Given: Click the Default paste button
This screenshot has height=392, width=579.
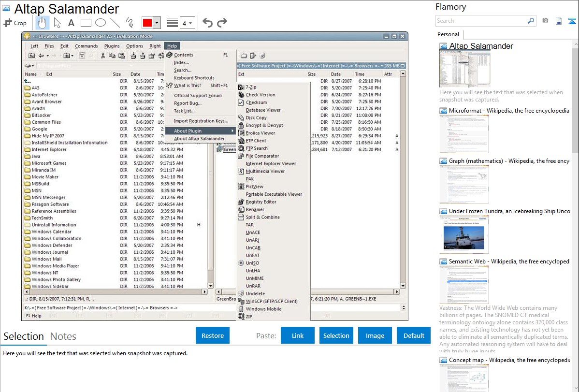Looking at the screenshot, I should pyautogui.click(x=414, y=335).
